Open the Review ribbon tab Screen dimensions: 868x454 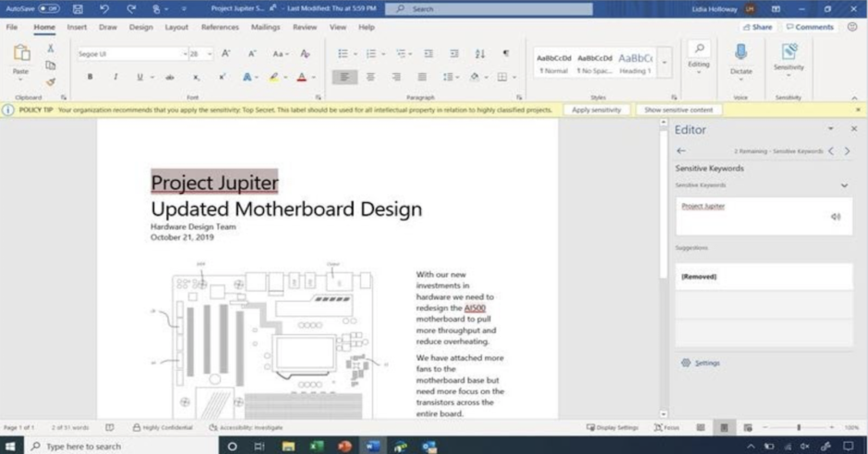(305, 28)
